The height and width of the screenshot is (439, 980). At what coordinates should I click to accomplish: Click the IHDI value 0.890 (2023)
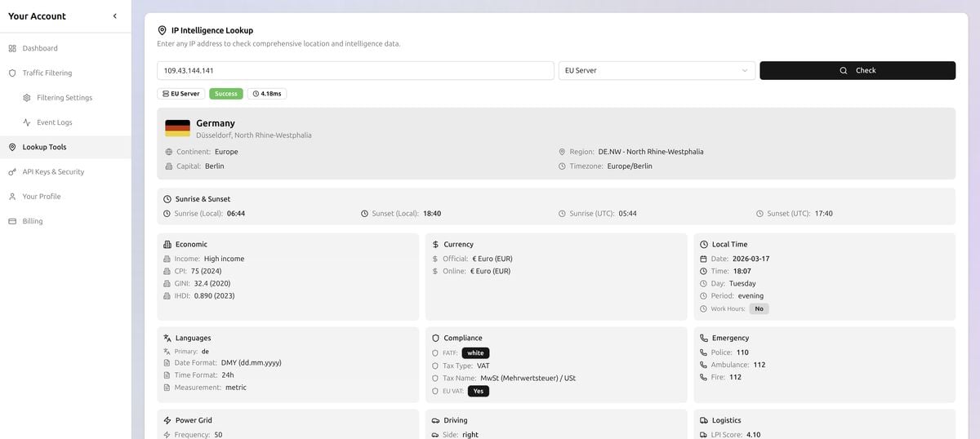pos(215,295)
